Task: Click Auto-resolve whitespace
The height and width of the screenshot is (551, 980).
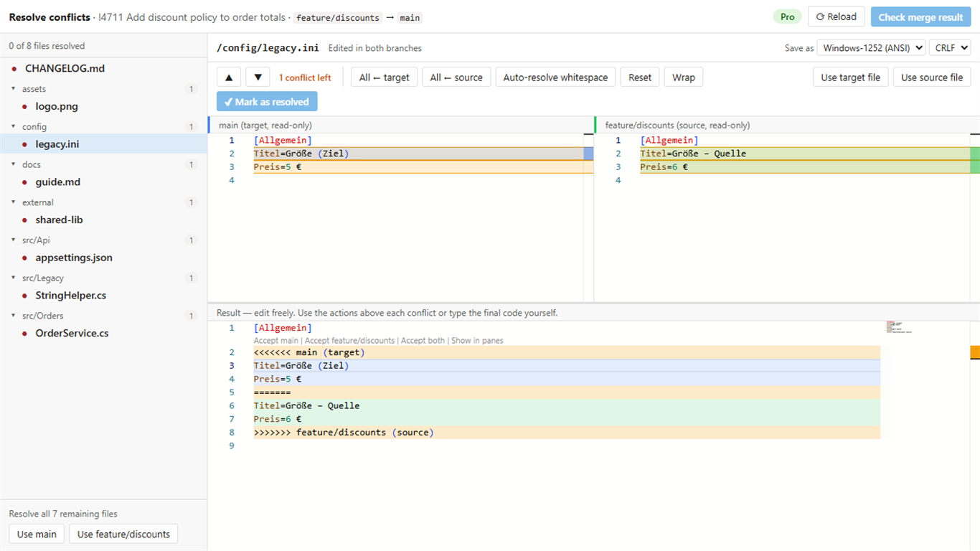Action: pyautogui.click(x=555, y=77)
